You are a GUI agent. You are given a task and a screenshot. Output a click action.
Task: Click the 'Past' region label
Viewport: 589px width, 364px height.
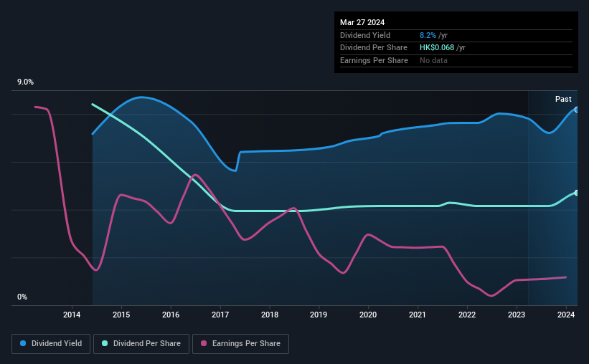pyautogui.click(x=563, y=99)
